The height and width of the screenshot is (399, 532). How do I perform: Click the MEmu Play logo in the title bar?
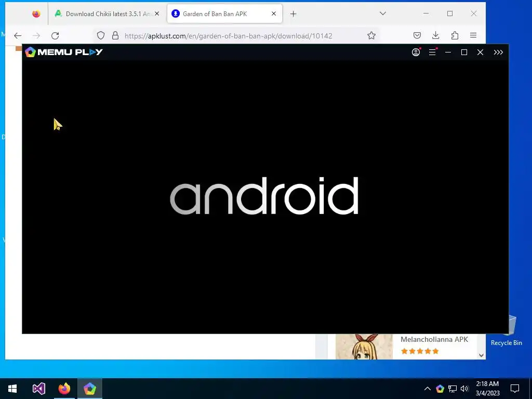click(64, 52)
